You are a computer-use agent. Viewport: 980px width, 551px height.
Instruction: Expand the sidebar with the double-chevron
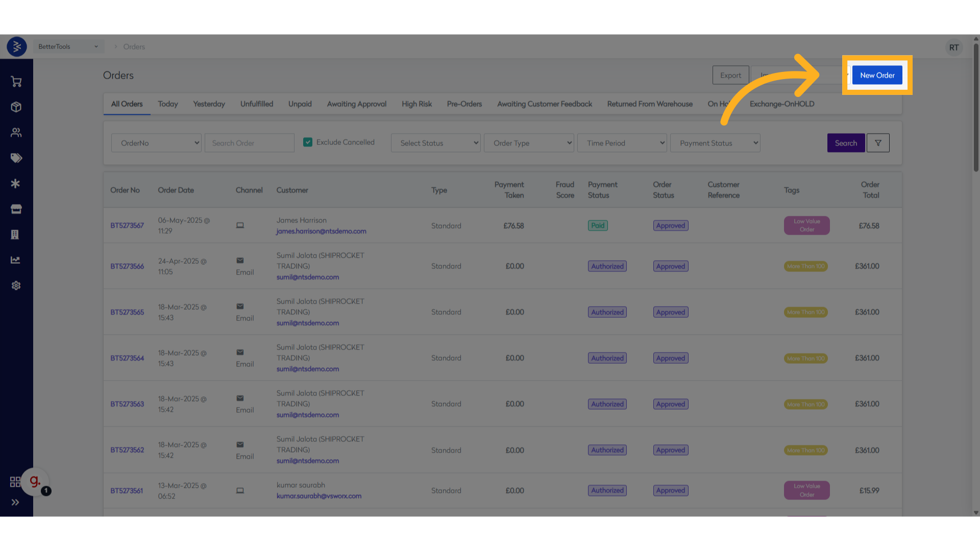click(x=16, y=502)
